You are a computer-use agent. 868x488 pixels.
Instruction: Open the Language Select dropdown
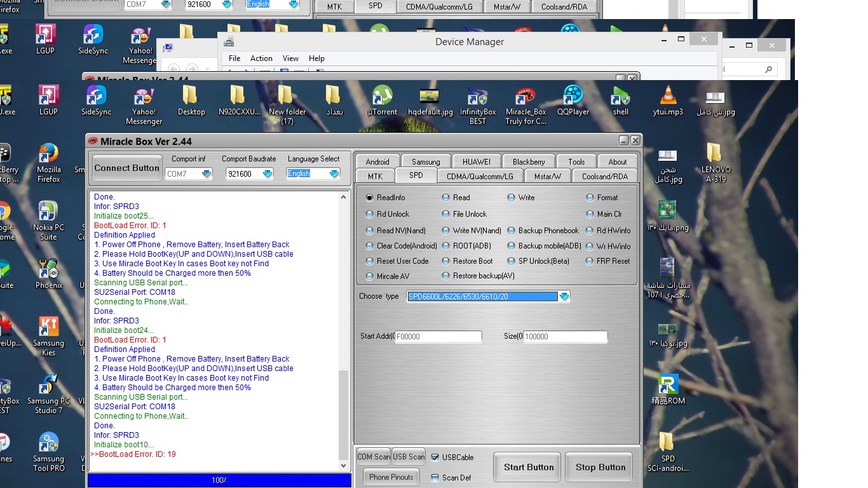click(x=334, y=173)
